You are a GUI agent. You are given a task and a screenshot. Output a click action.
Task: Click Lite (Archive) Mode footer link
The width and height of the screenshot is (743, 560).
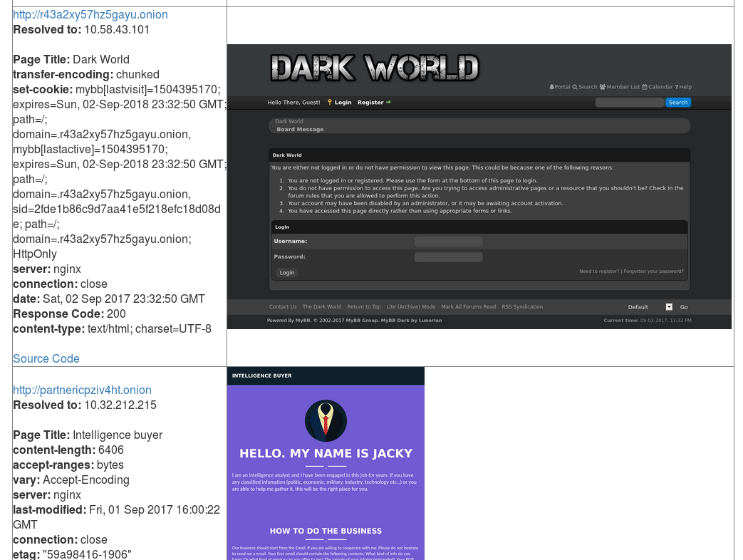tap(411, 307)
